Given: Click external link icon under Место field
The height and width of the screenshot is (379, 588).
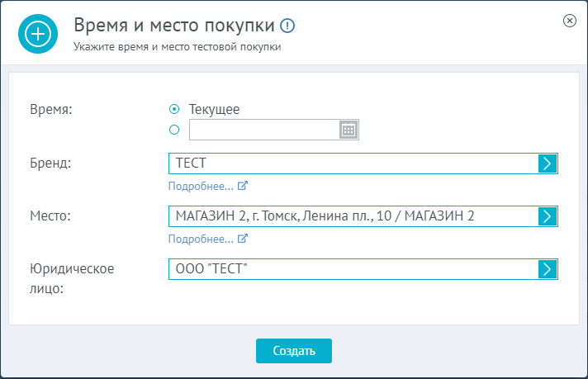Looking at the screenshot, I should [x=243, y=239].
